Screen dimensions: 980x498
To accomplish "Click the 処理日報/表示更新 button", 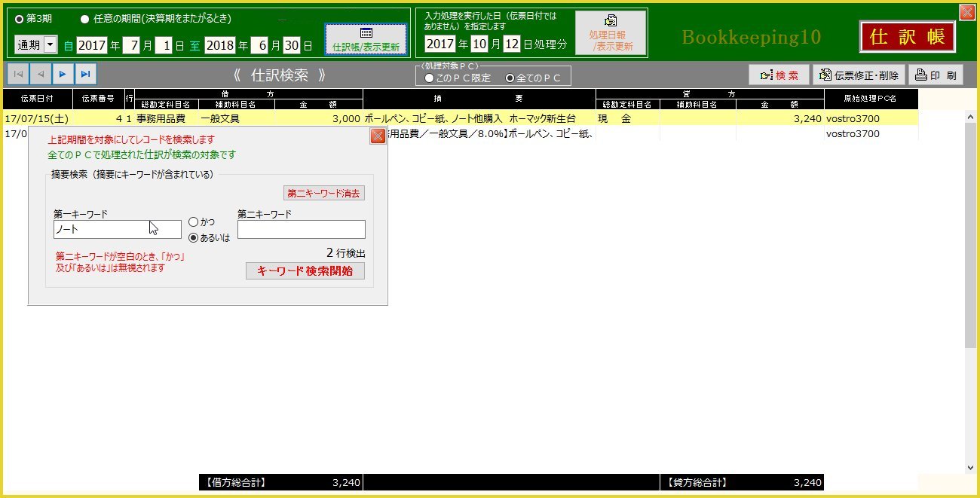I will click(x=611, y=33).
